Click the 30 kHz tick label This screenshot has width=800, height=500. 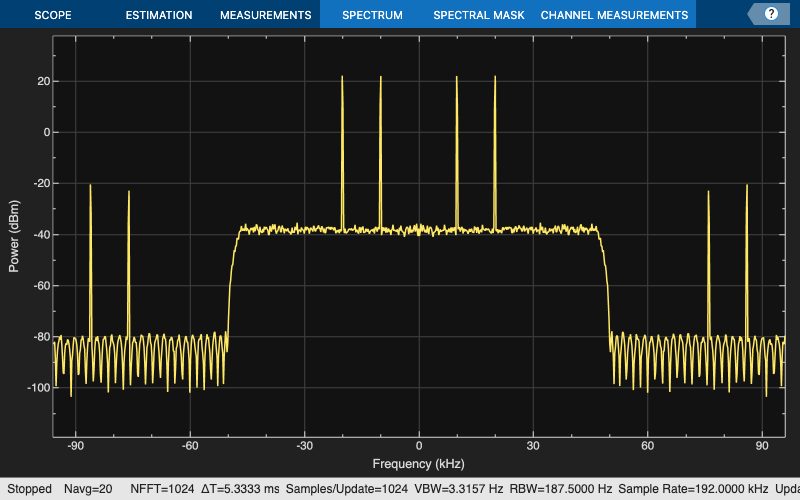point(533,446)
